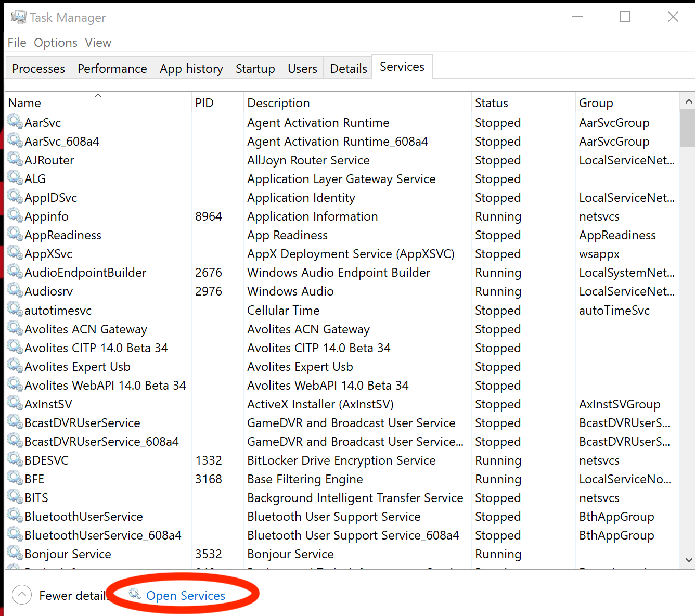This screenshot has height=616, width=695.
Task: Click the wsappx group cell
Action: click(x=599, y=254)
